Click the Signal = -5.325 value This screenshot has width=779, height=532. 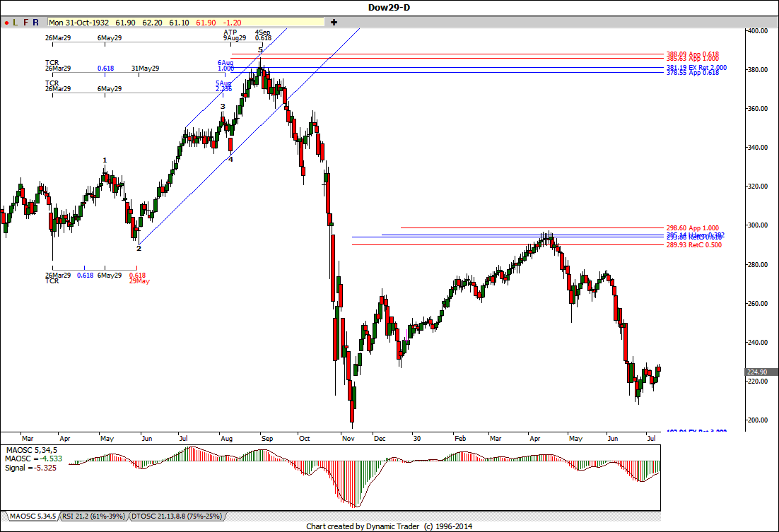[31, 468]
